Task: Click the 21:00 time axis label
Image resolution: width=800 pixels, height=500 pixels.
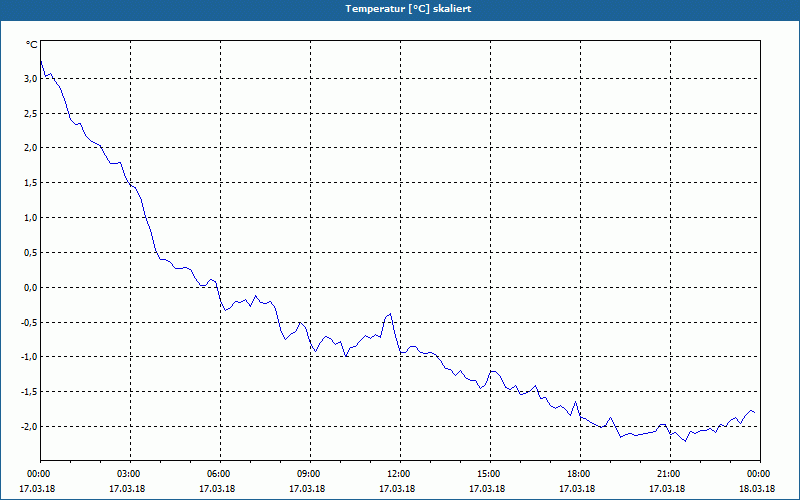Action: click(670, 474)
